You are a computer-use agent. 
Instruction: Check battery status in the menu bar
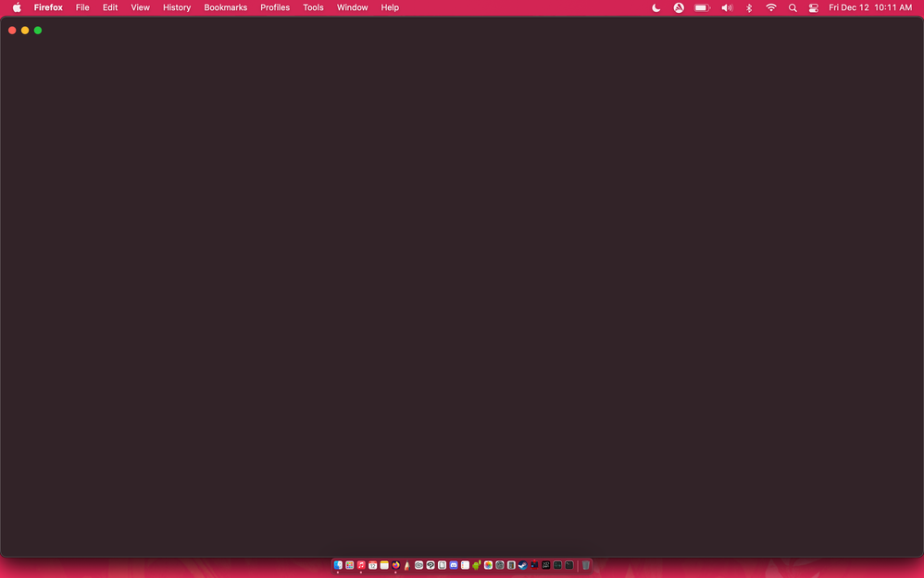(702, 7)
